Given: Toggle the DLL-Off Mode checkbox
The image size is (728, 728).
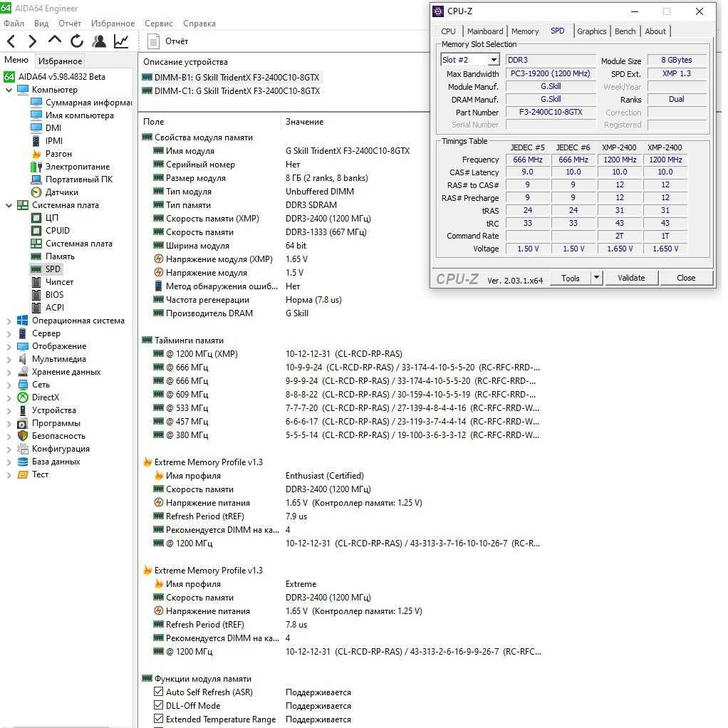Looking at the screenshot, I should [158, 705].
